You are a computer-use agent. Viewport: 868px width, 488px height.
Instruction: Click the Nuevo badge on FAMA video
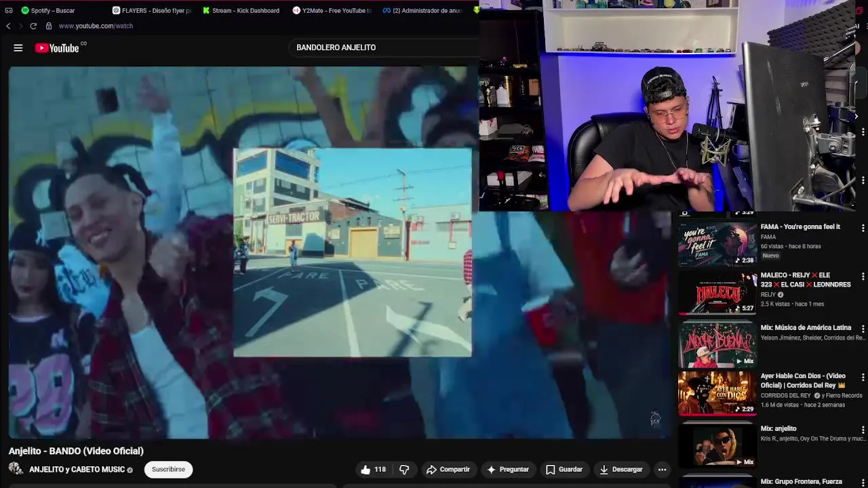(x=771, y=256)
